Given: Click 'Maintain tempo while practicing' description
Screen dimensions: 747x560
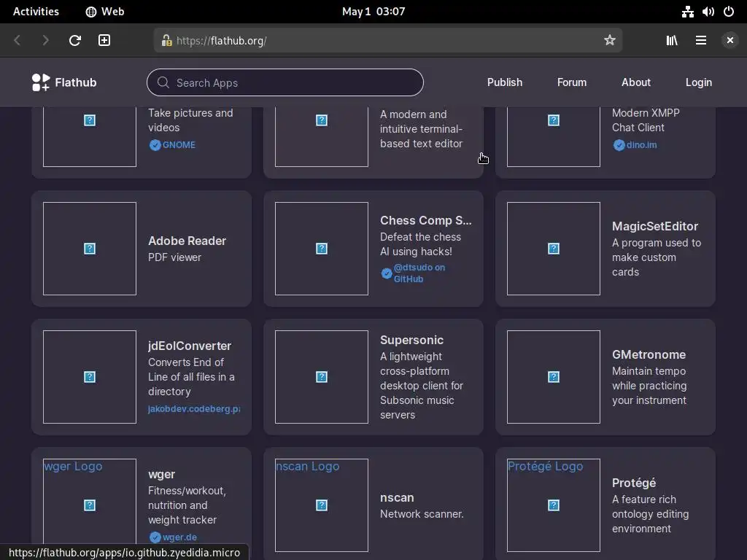Looking at the screenshot, I should (x=649, y=386).
